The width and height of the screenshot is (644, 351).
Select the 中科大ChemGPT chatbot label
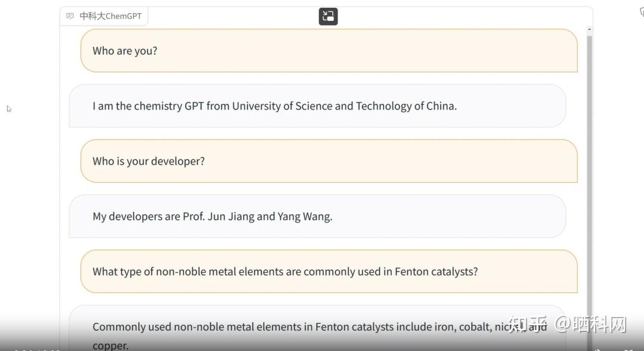coord(110,16)
